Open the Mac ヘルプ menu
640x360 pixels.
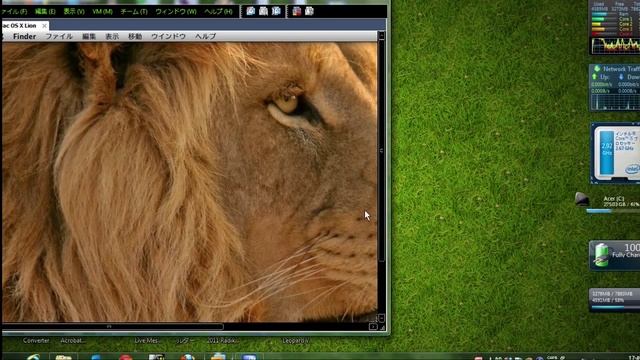pos(205,36)
